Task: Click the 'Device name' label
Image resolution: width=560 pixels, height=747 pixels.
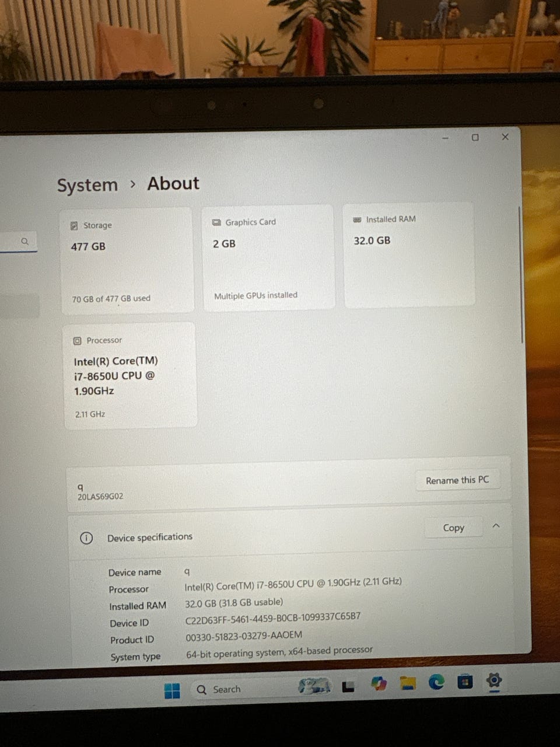Action: [135, 573]
